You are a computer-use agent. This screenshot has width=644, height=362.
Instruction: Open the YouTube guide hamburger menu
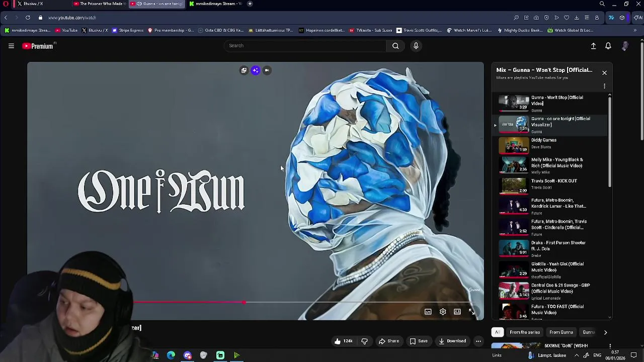coord(11,46)
